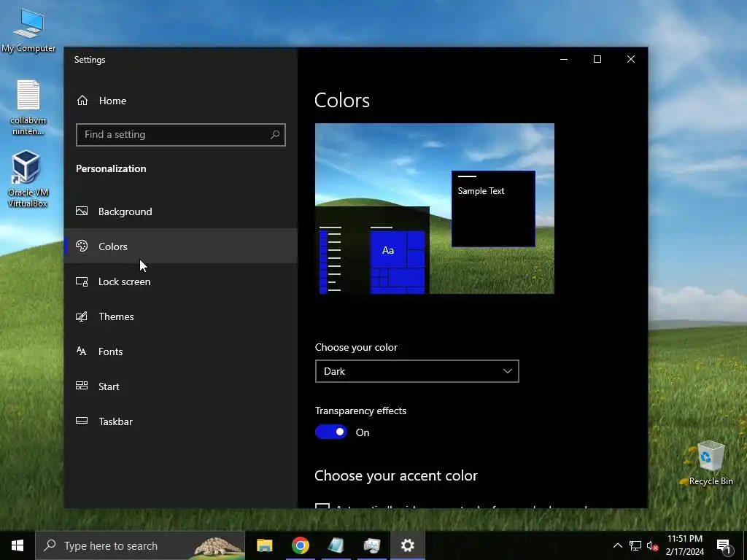The width and height of the screenshot is (747, 560).
Task: Select the Start tiles icon in sidebar
Action: (82, 386)
